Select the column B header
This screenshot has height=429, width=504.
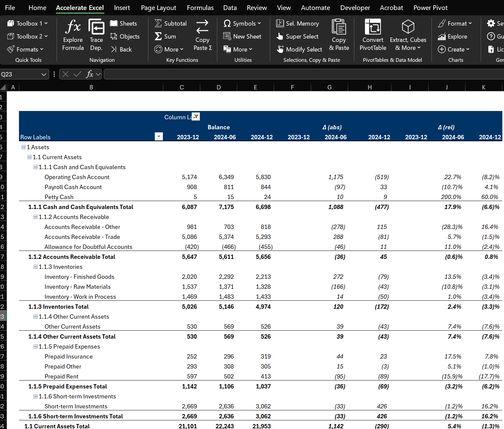[x=91, y=87]
